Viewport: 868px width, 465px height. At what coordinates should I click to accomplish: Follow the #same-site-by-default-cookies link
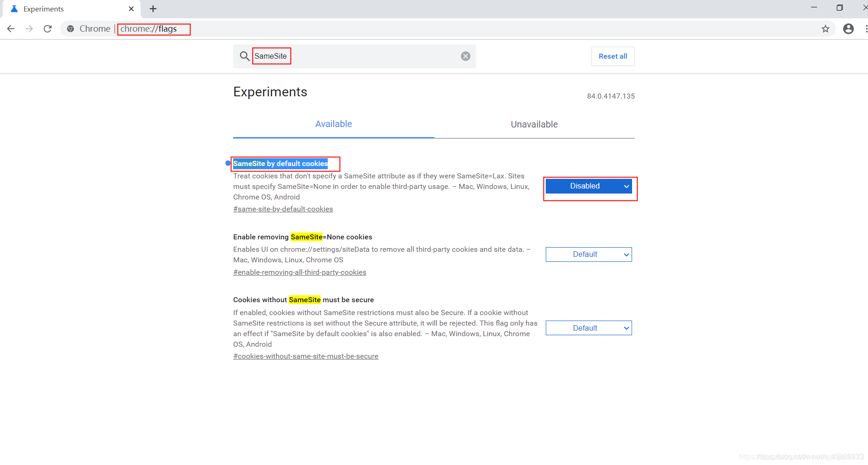tap(283, 209)
